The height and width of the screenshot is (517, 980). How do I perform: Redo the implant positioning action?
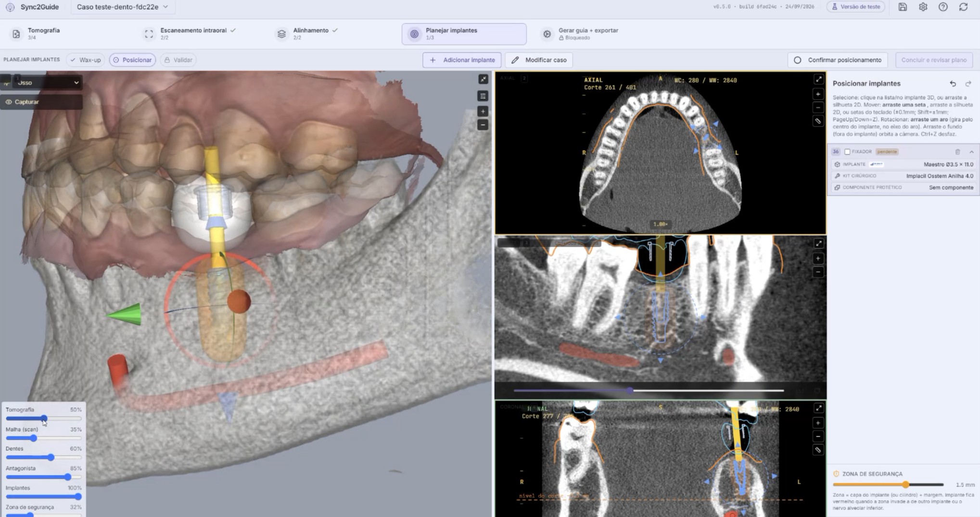click(x=968, y=84)
